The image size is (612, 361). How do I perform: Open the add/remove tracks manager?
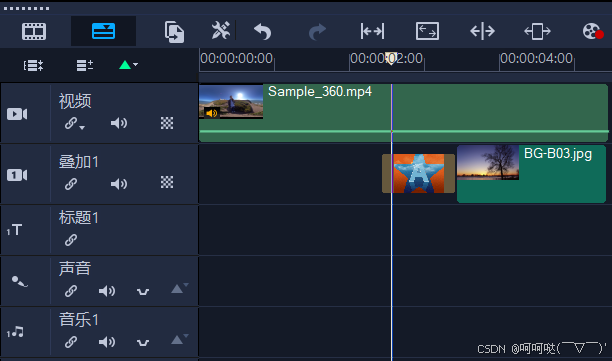(x=85, y=65)
